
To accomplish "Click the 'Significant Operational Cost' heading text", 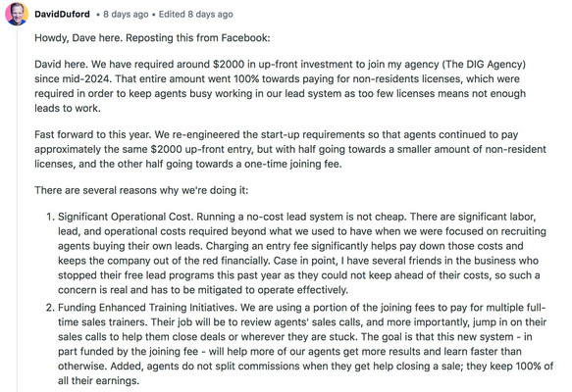I will tap(125, 217).
